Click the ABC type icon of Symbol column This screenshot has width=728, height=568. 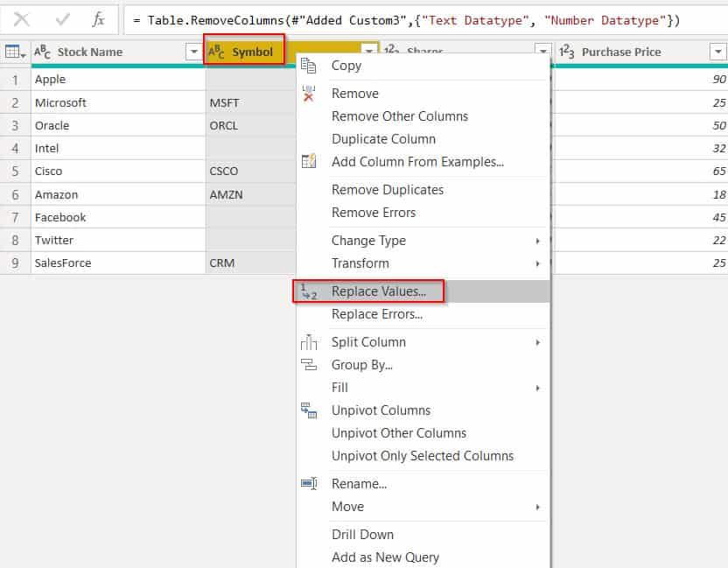coord(217,52)
